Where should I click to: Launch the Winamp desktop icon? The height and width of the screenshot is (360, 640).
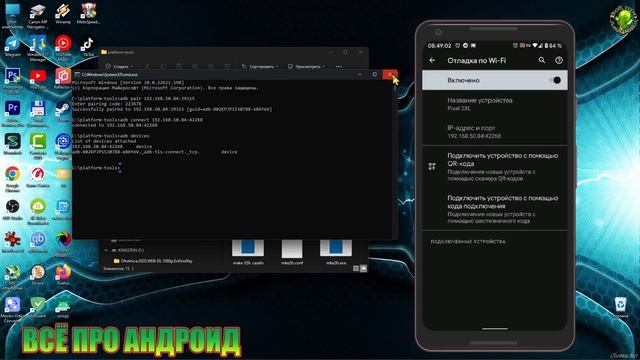click(63, 14)
